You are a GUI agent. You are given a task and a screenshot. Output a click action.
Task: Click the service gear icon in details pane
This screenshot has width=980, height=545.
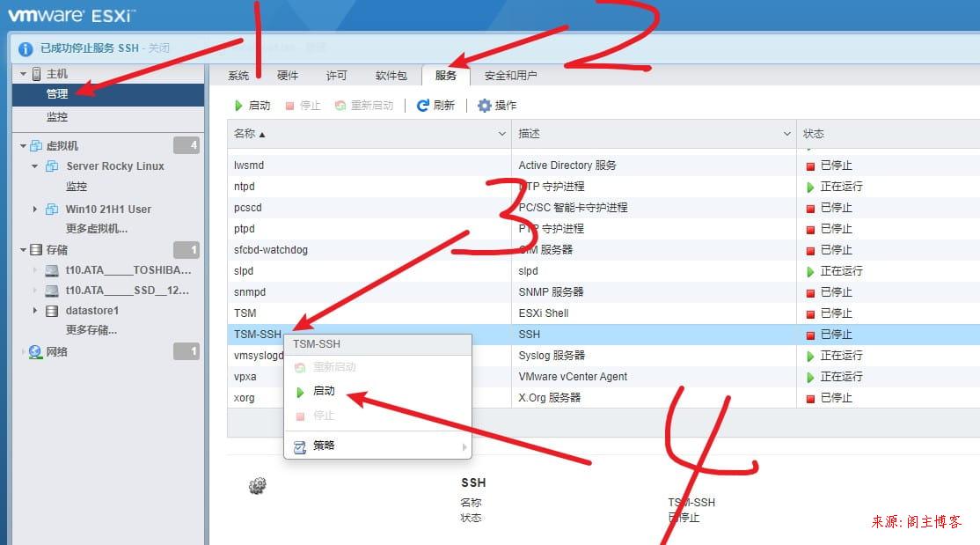[x=258, y=485]
